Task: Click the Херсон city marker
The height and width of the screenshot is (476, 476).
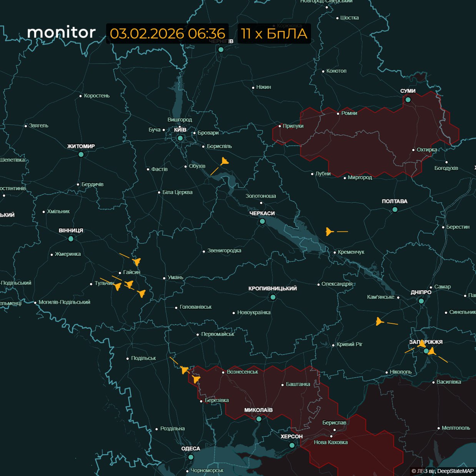Action: pos(292,445)
